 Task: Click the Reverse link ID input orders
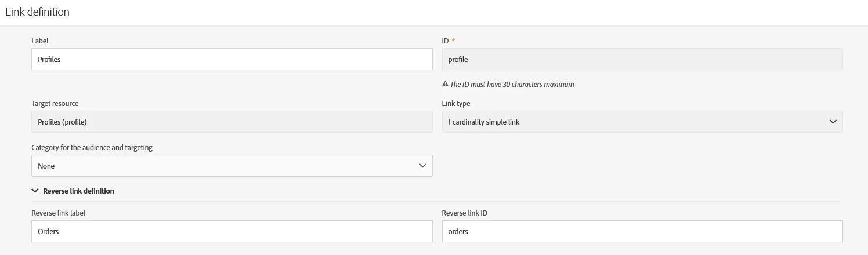(642, 231)
